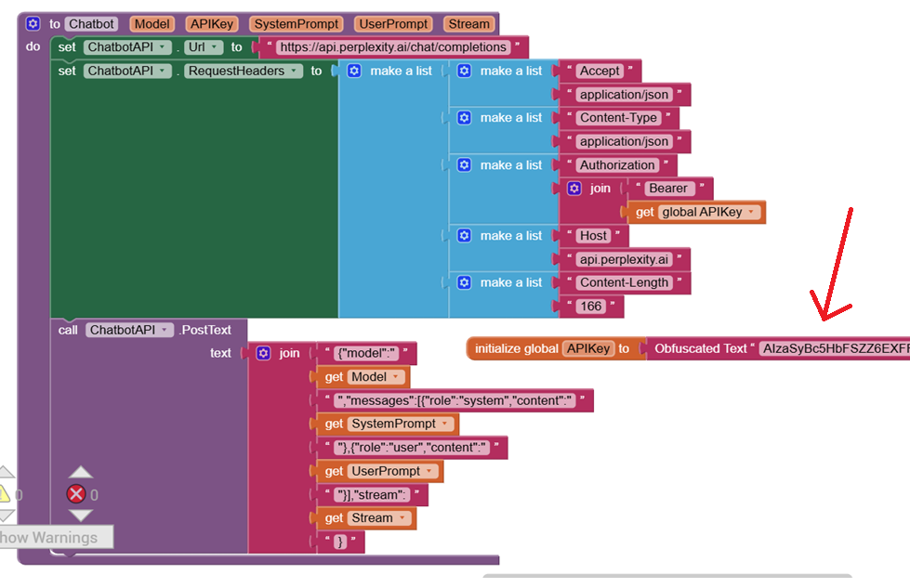The width and height of the screenshot is (910, 588).
Task: Select the Model parameter on procedure header
Action: [x=152, y=24]
